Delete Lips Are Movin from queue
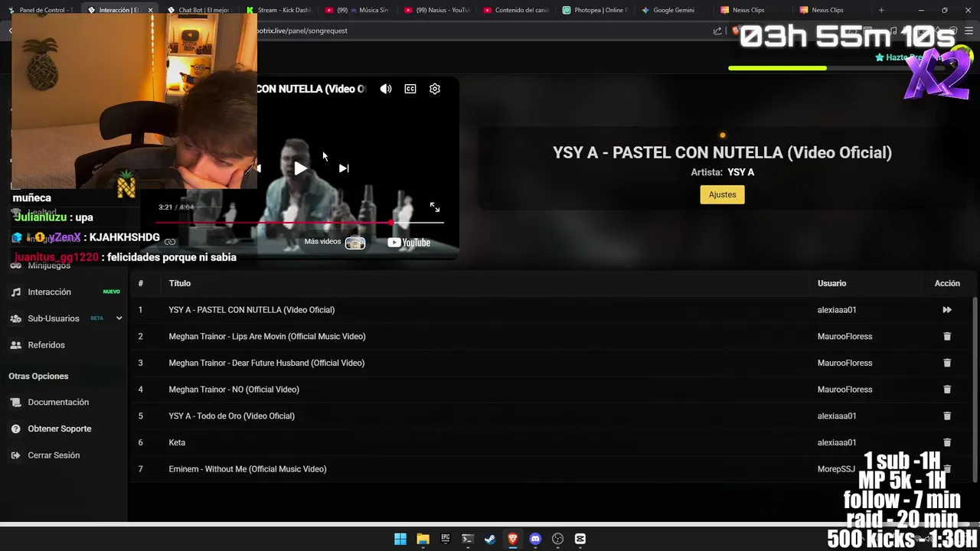The width and height of the screenshot is (980, 551). click(947, 337)
